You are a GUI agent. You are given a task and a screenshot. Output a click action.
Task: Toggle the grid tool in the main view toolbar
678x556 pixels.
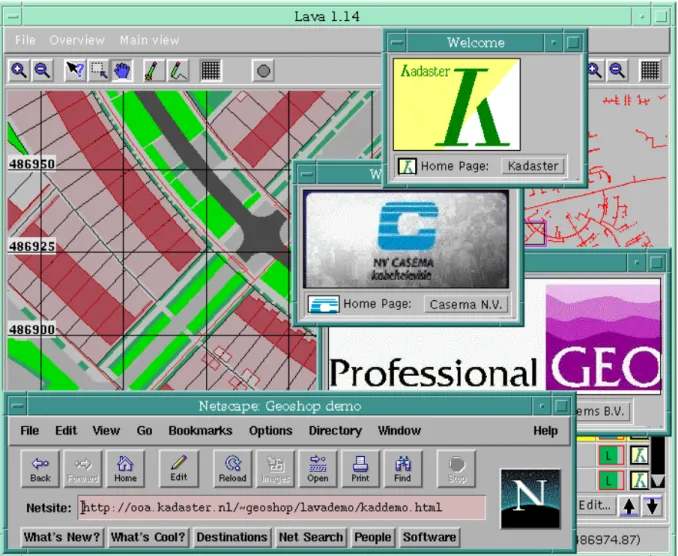(211, 70)
